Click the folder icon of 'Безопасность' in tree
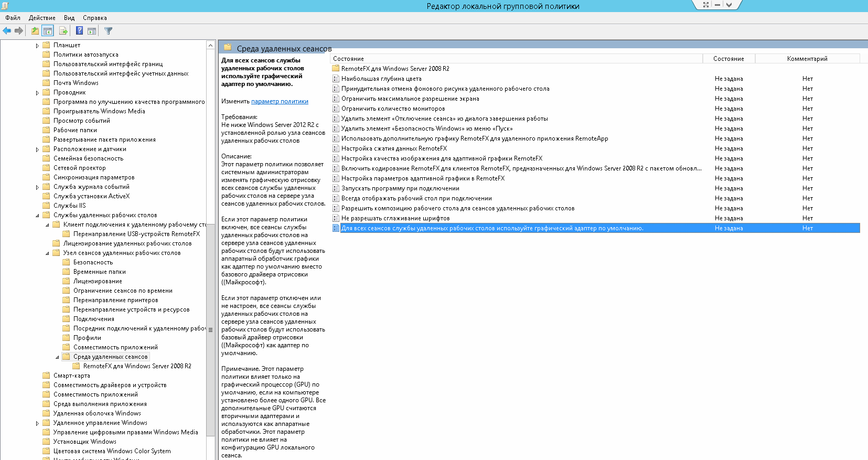This screenshot has width=868, height=460. [66, 262]
